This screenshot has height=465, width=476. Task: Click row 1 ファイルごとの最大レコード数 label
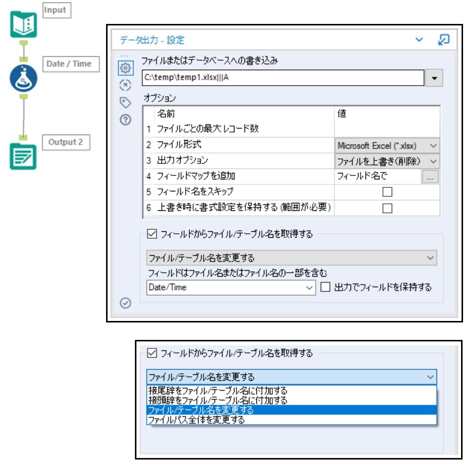coord(208,129)
